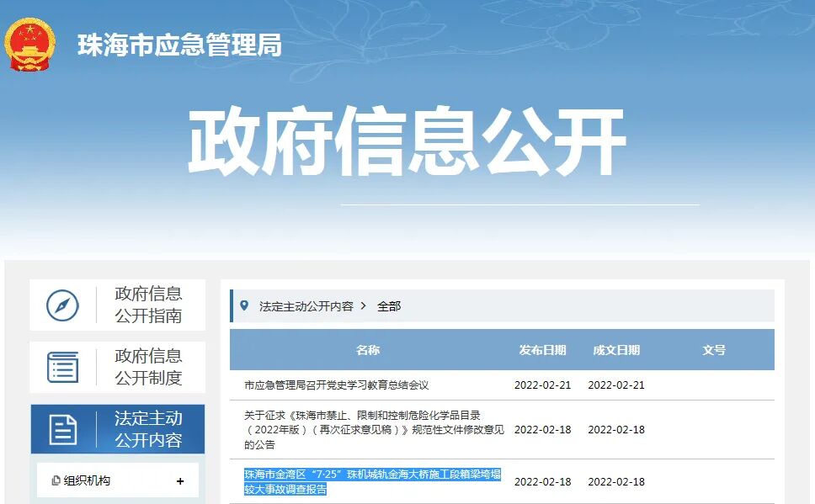Image resolution: width=815 pixels, height=504 pixels.
Task: Click the location pin in the breadcrumb bar
Action: pos(244,305)
